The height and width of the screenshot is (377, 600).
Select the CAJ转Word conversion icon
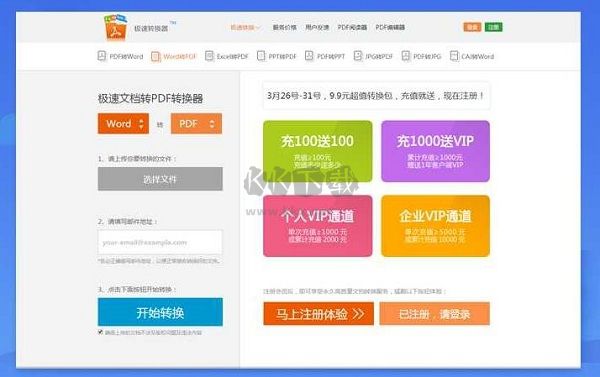click(x=454, y=56)
